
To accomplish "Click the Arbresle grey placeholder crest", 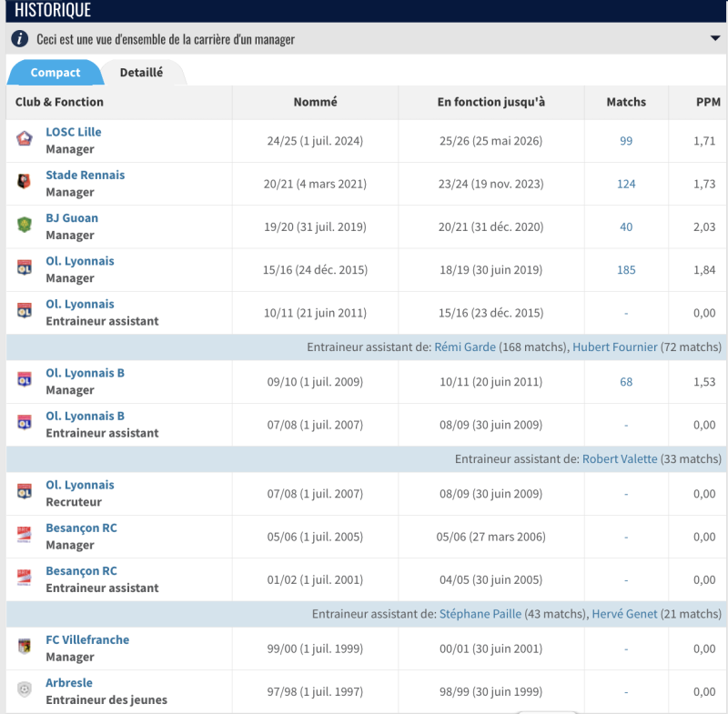I will (x=25, y=689).
